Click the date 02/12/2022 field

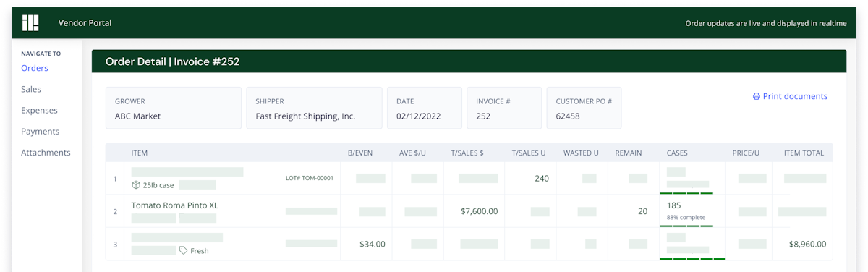click(x=424, y=109)
